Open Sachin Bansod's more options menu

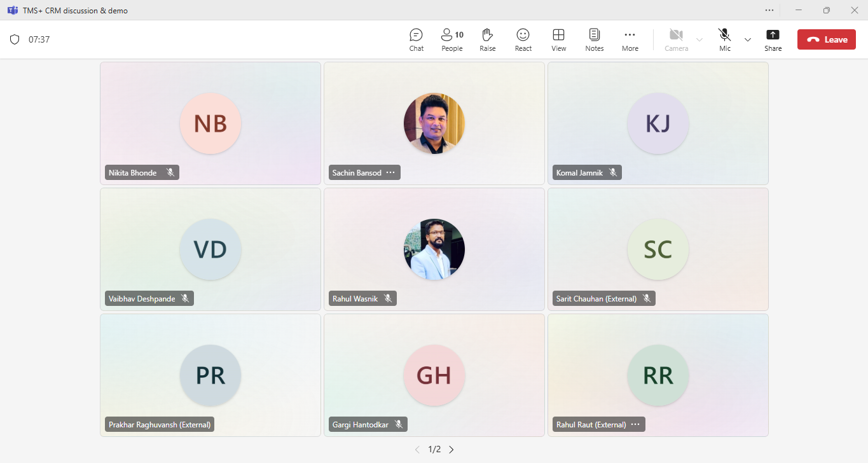point(390,172)
